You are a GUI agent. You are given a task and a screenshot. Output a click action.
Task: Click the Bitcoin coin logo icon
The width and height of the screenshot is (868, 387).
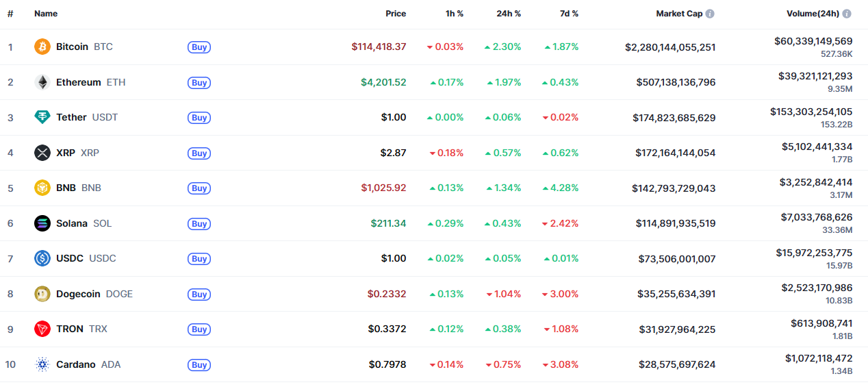point(42,47)
